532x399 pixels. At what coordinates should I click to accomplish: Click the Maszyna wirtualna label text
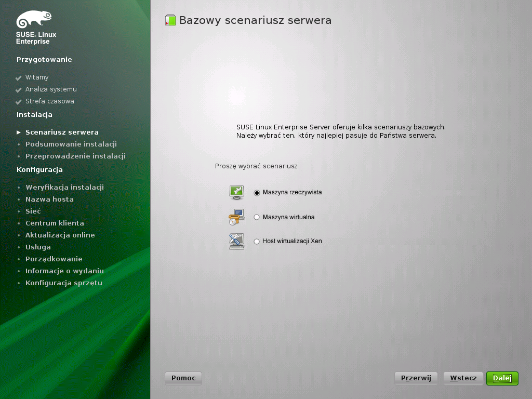coord(288,217)
